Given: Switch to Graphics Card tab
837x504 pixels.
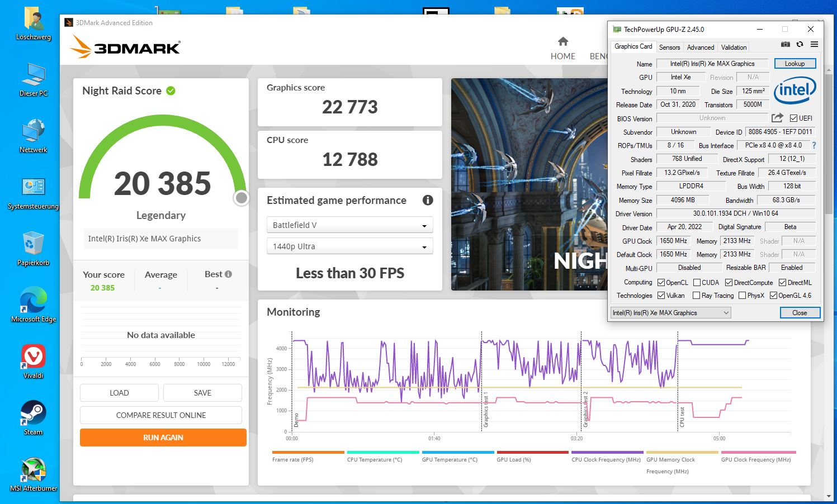Looking at the screenshot, I should 633,46.
